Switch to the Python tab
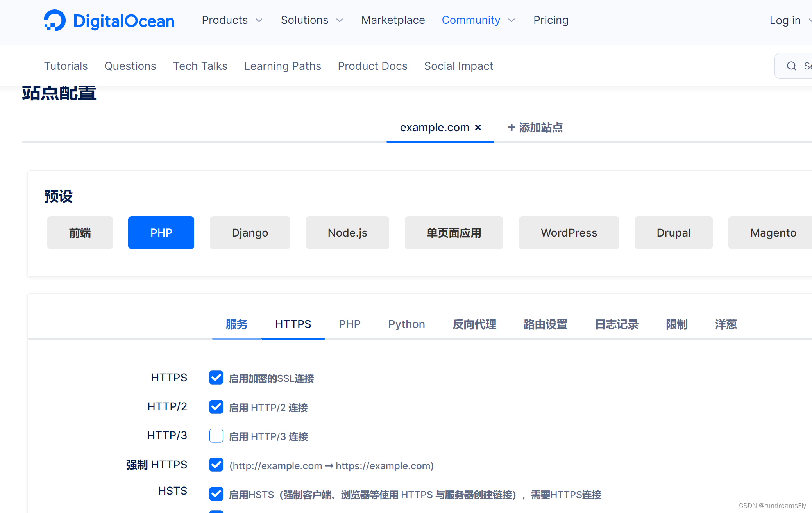Viewport: 812px width, 513px height. tap(406, 324)
